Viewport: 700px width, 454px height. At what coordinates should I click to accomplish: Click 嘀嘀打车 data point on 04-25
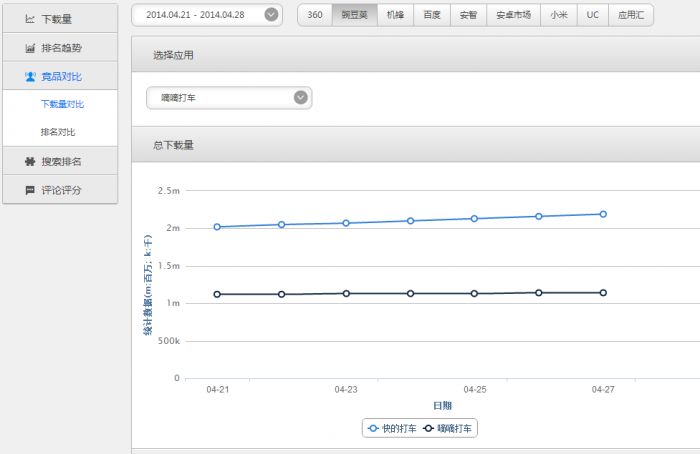[x=475, y=293]
